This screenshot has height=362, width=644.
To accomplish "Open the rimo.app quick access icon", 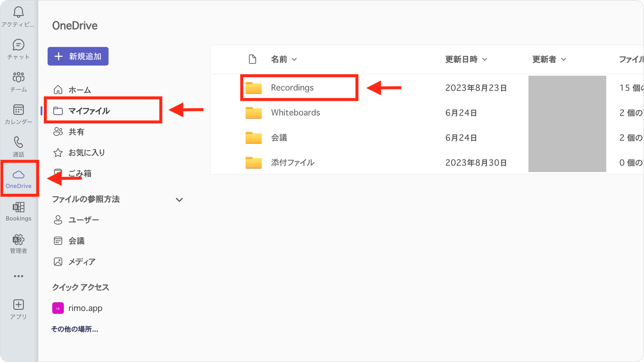I will tap(58, 308).
